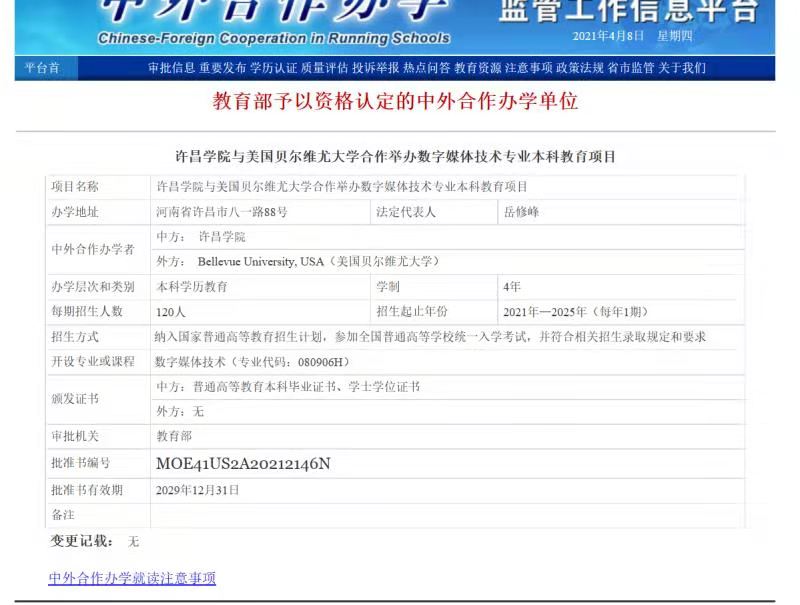Click 投诉举报 in the navigation bar
This screenshot has height=605, width=800.
click(375, 68)
